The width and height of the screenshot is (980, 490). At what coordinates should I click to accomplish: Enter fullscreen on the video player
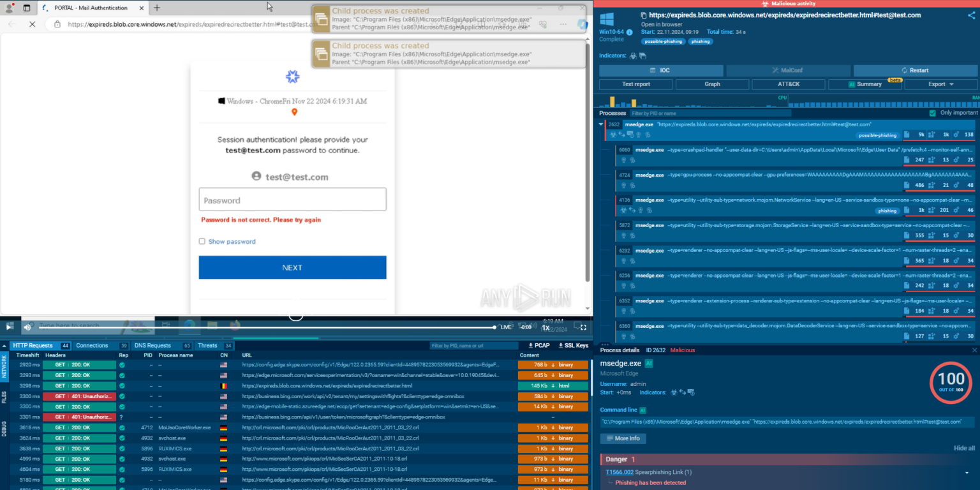point(583,327)
